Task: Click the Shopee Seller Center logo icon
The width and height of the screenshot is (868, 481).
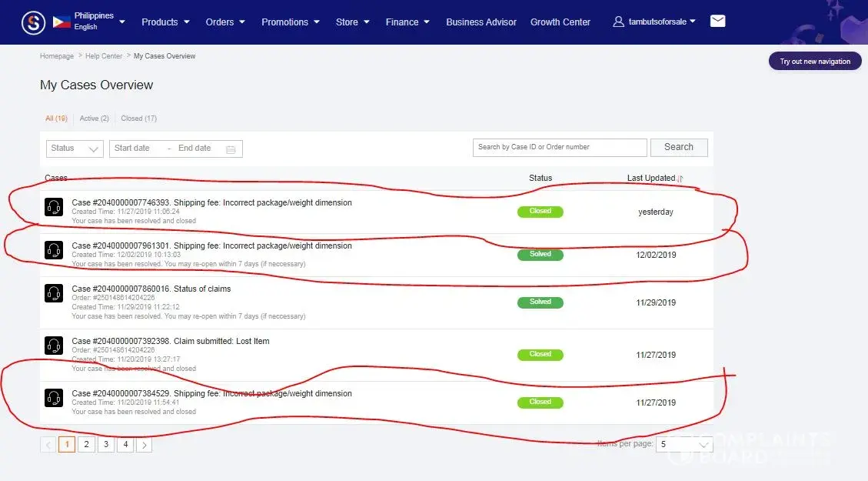Action: click(34, 22)
